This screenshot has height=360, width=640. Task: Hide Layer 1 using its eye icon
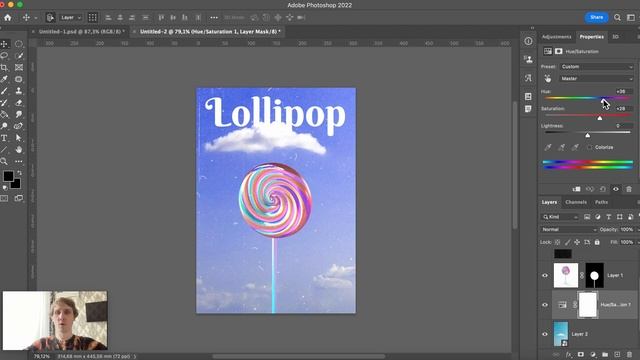[x=545, y=276]
